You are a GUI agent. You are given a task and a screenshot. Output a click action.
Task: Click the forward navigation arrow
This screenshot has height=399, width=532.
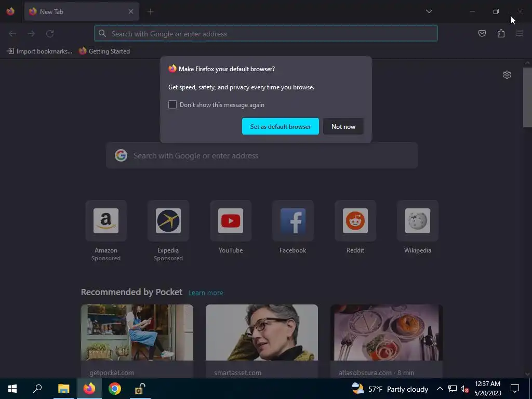31,34
